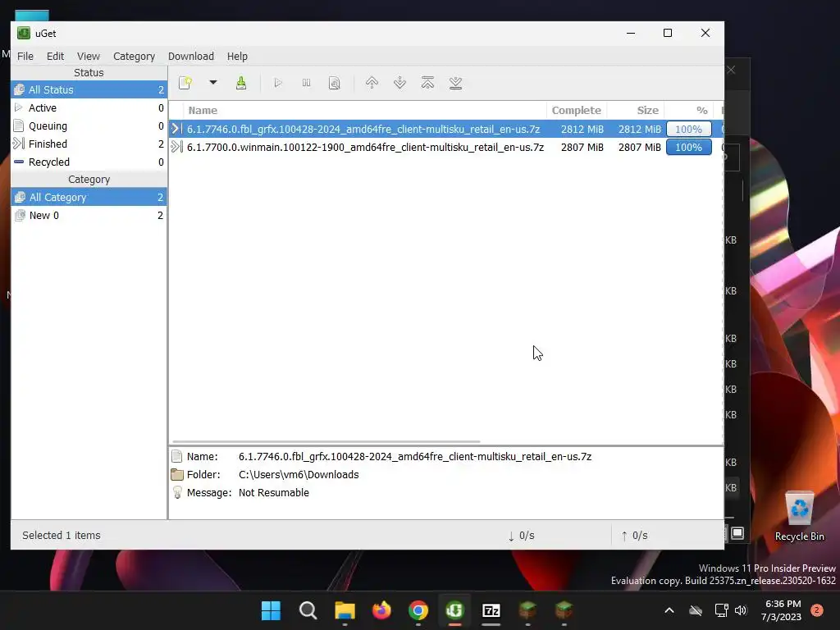The image size is (840, 630).
Task: Click the uGet icon in the taskbar
Action: 454,610
